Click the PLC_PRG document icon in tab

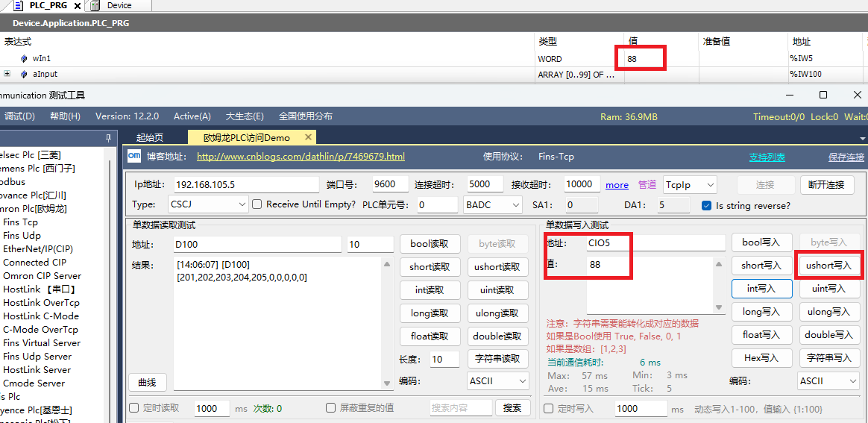tap(19, 5)
